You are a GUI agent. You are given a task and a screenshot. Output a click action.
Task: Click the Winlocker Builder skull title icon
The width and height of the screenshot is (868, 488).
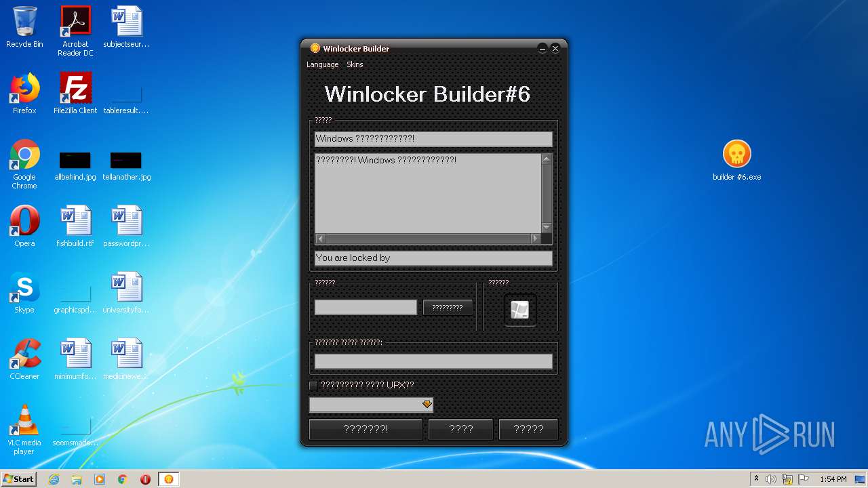[x=315, y=48]
